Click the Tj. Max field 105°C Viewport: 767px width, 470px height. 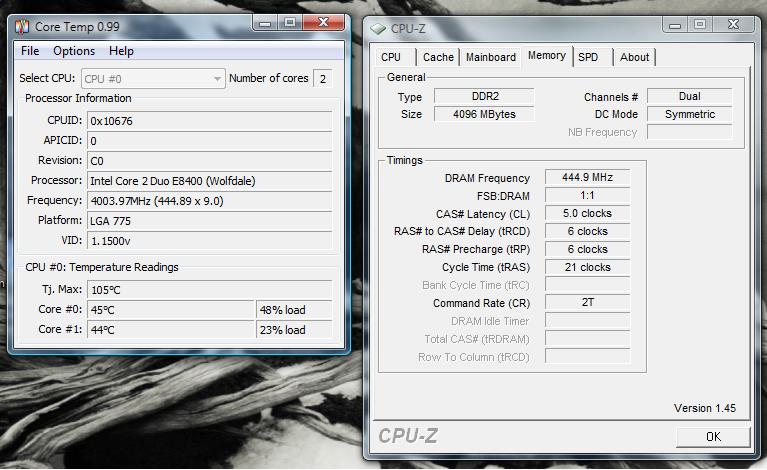209,290
